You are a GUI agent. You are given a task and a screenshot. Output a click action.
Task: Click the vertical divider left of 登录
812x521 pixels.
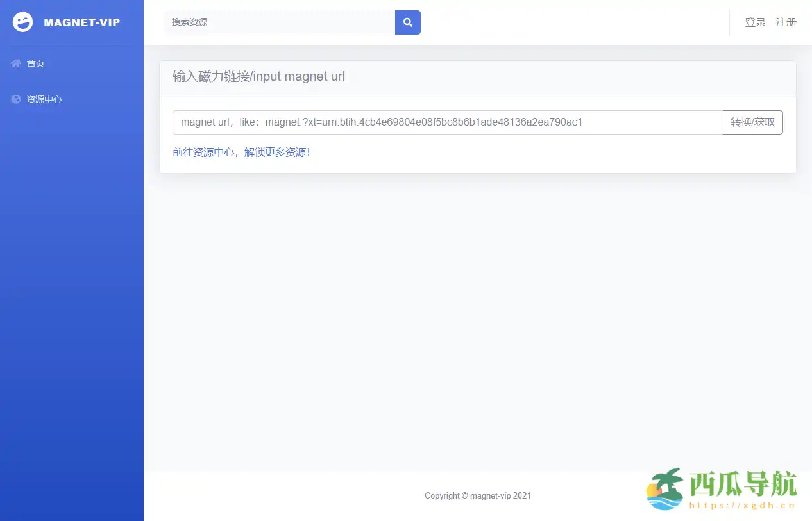[x=730, y=22]
